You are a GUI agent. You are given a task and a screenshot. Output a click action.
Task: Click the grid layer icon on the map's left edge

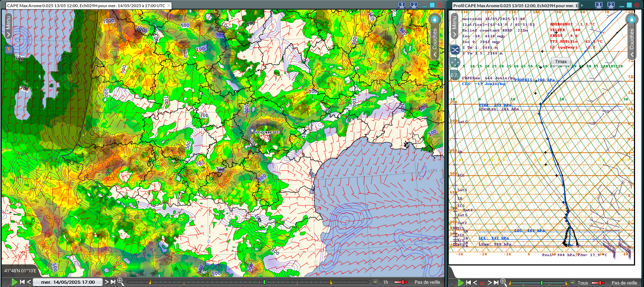pyautogui.click(x=9, y=50)
